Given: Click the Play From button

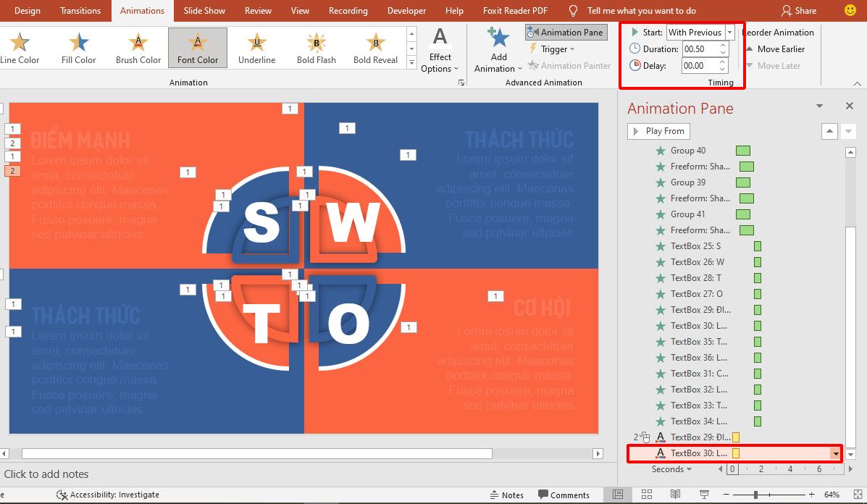Looking at the screenshot, I should [658, 131].
